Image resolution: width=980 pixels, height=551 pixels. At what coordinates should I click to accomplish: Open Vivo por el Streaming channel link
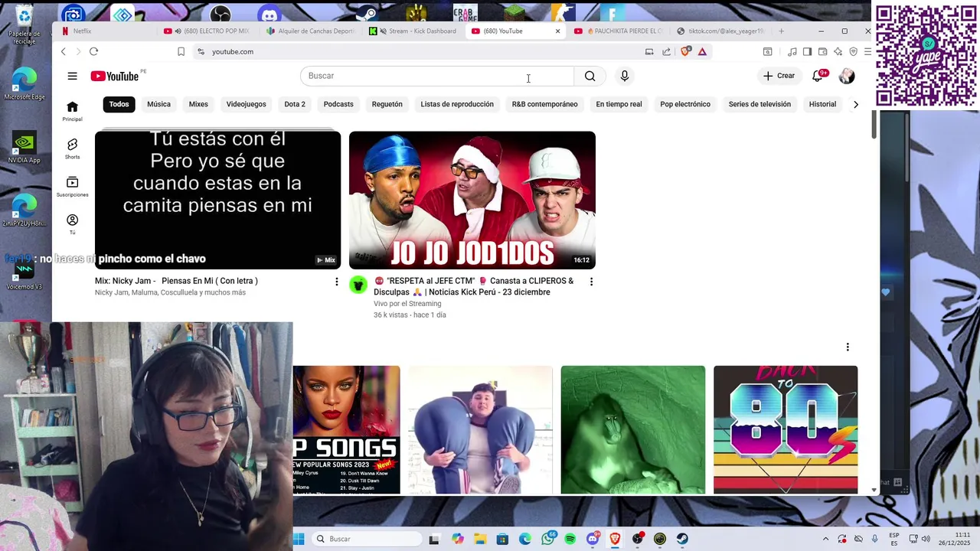pos(407,304)
